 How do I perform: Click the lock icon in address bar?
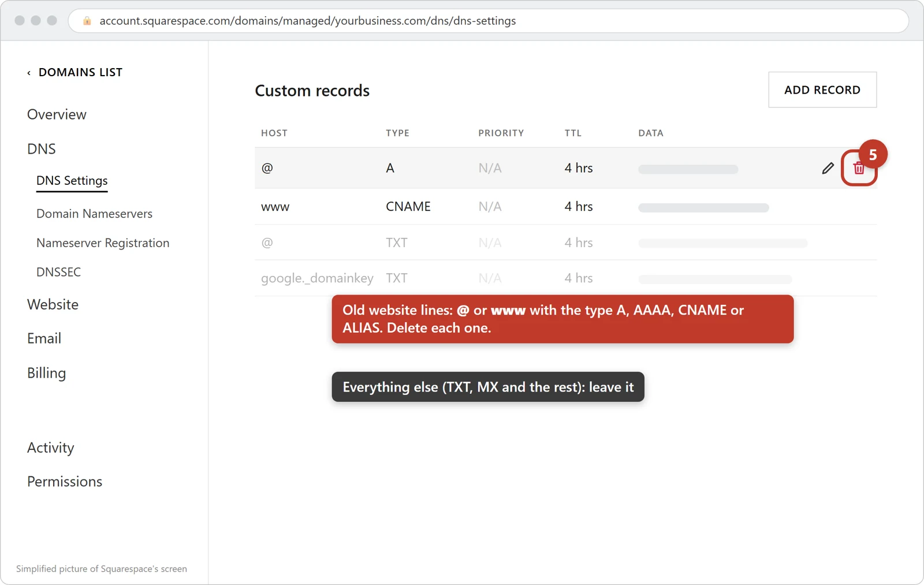[87, 21]
